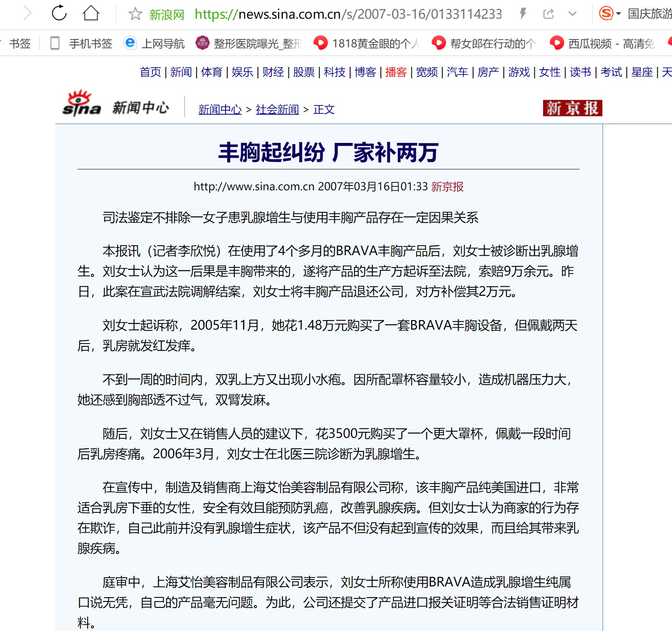Open 体育 navigation link
The height and width of the screenshot is (631, 672).
[x=212, y=72]
